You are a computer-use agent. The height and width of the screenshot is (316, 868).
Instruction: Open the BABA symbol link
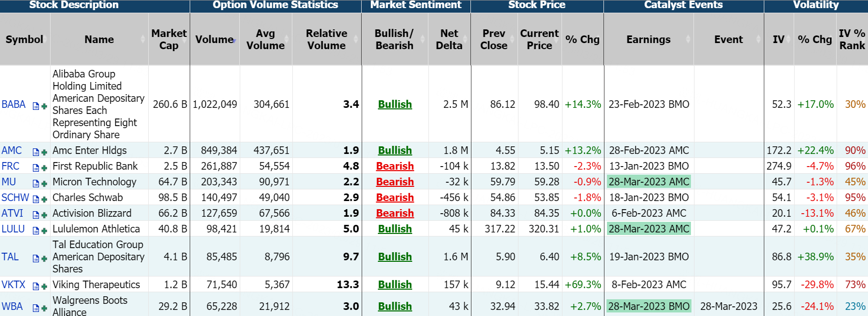point(14,104)
